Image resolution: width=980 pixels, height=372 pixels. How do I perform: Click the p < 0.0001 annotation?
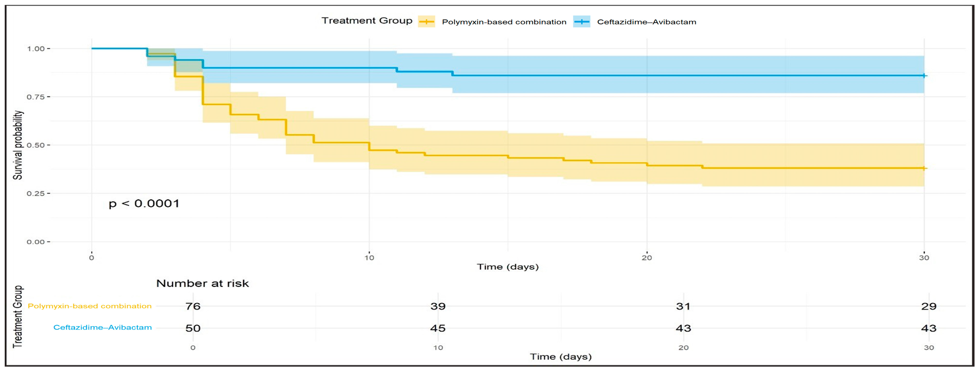pos(144,204)
